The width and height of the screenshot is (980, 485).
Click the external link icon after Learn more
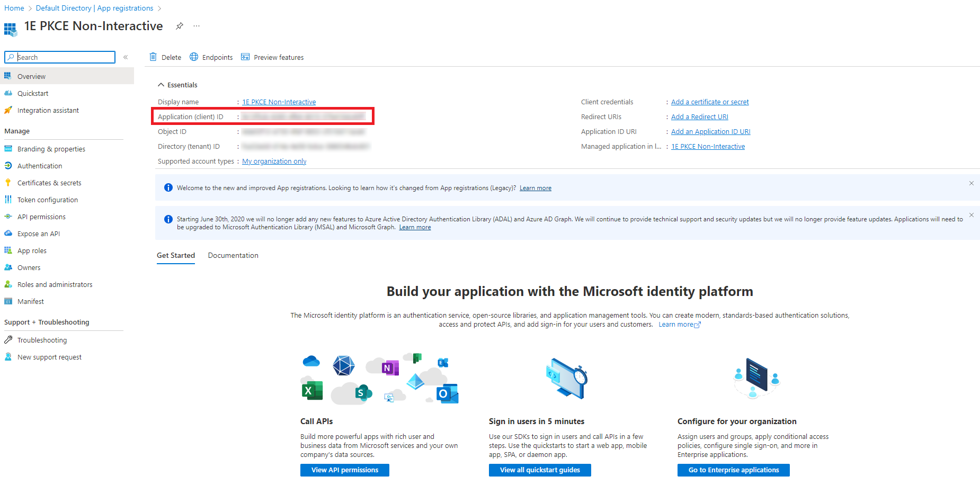tap(697, 325)
